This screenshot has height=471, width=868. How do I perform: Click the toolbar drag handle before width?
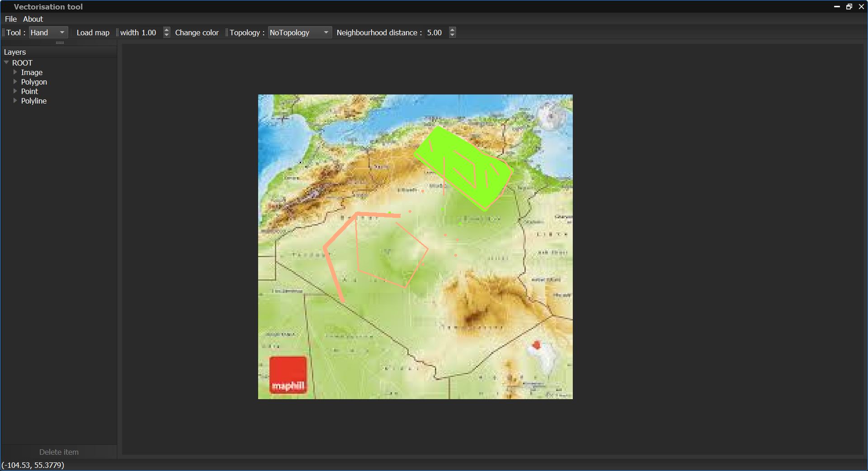pyautogui.click(x=118, y=33)
